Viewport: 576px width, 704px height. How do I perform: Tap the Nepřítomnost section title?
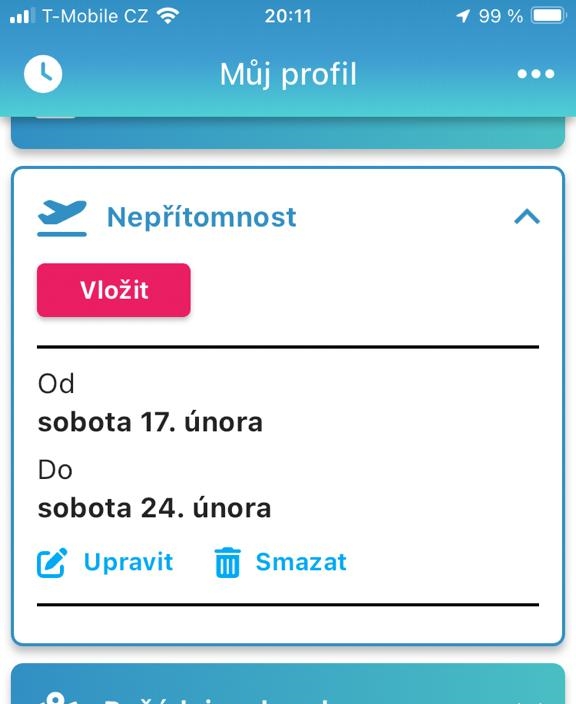tap(202, 217)
